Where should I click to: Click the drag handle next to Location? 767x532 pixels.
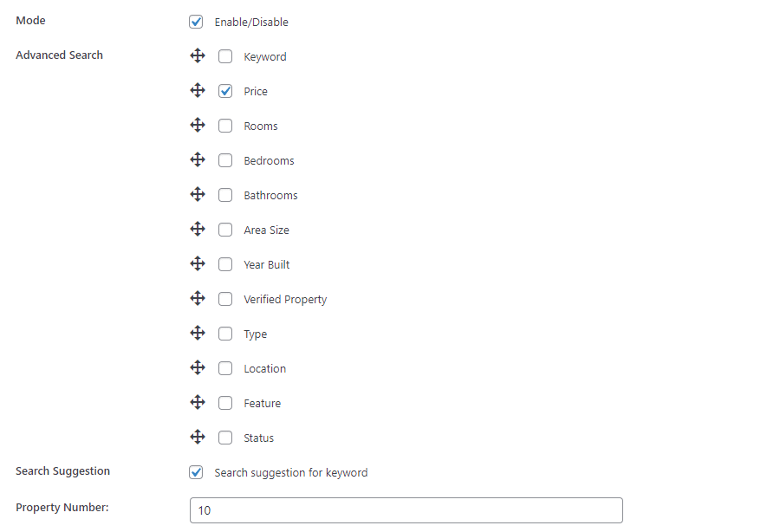click(198, 367)
